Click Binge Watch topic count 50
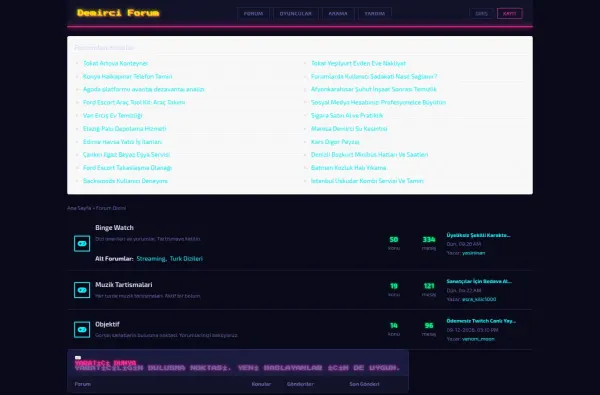The height and width of the screenshot is (395, 600). [394, 240]
